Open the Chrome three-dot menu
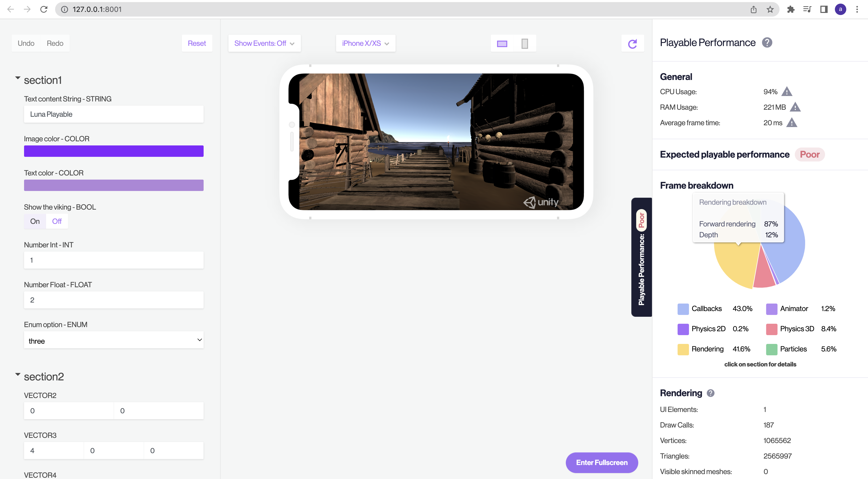The height and width of the screenshot is (479, 868). 857,9
